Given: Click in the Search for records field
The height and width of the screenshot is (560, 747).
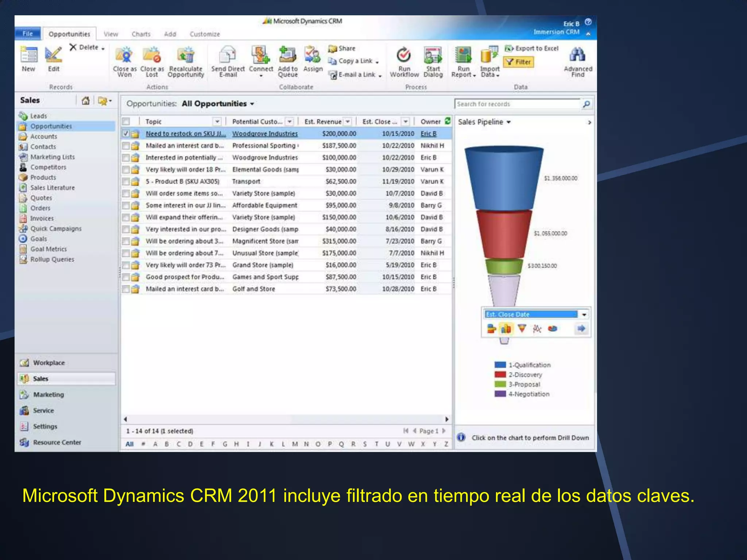Looking at the screenshot, I should click(x=517, y=104).
